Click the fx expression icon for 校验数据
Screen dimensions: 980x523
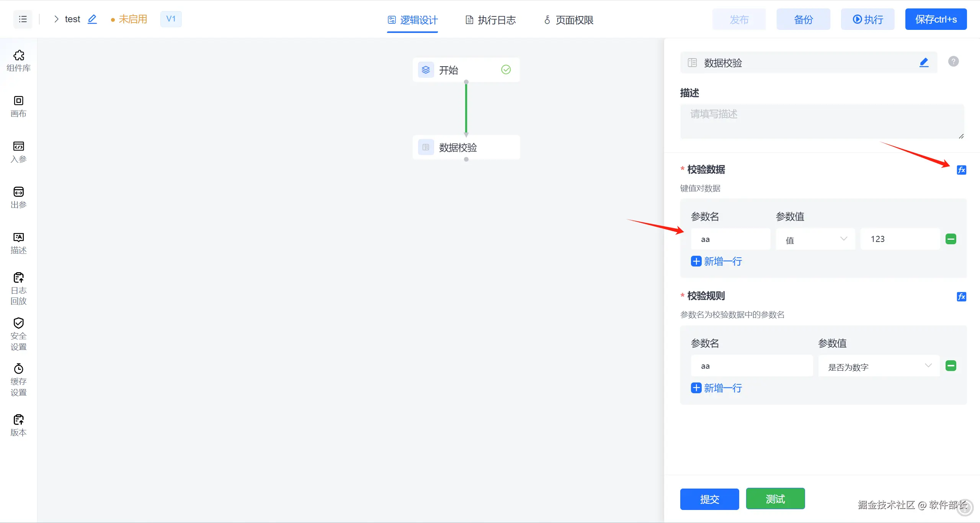(x=961, y=170)
